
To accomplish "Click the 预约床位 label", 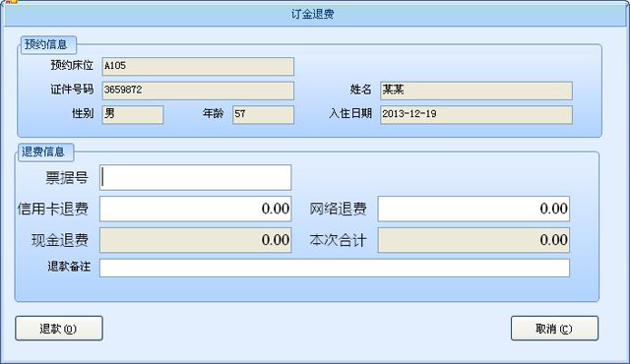I will click(72, 65).
